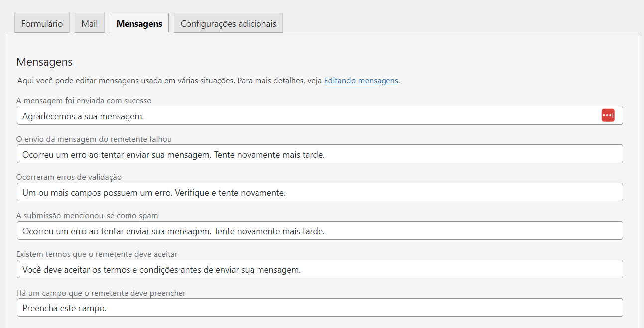Open the Mail tab
644x328 pixels.
tap(90, 23)
